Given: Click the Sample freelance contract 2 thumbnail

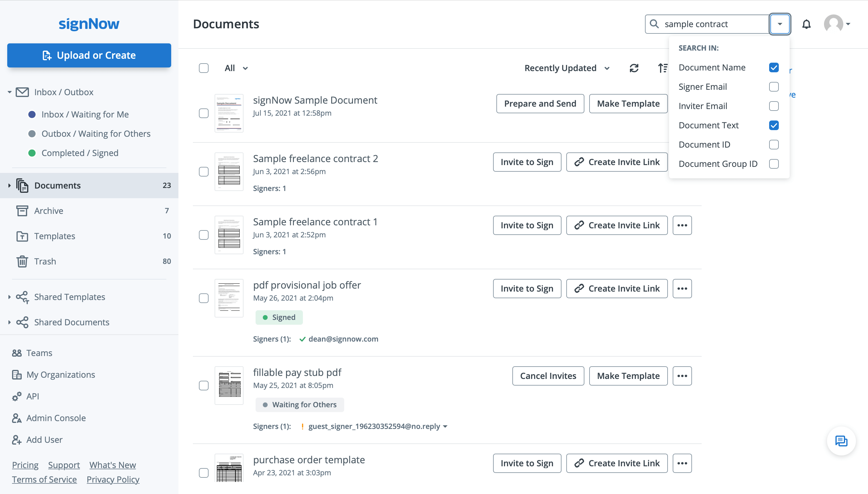Looking at the screenshot, I should [x=230, y=172].
